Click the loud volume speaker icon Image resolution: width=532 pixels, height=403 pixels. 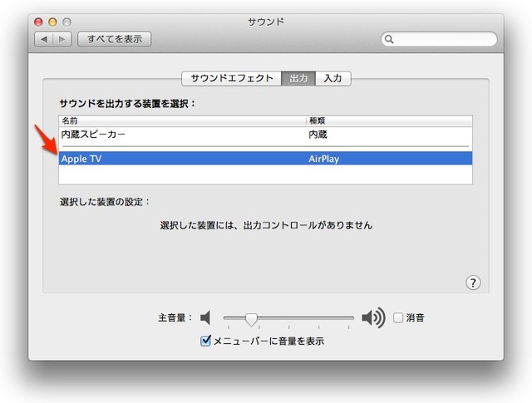(x=373, y=318)
